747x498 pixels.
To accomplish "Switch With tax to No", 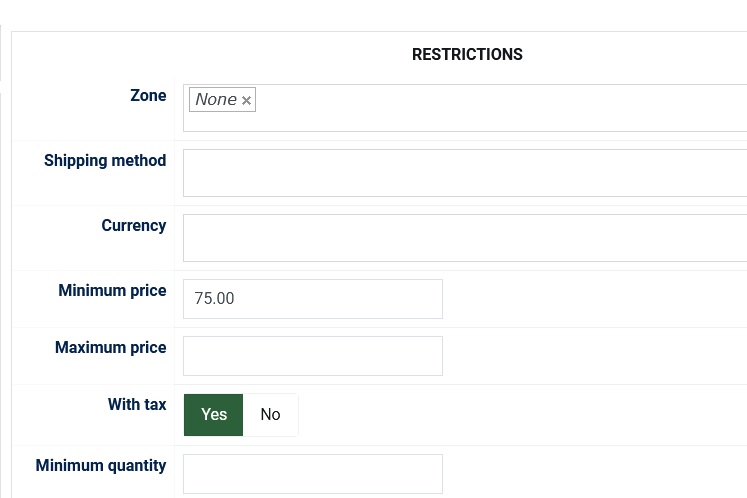I will coord(270,415).
